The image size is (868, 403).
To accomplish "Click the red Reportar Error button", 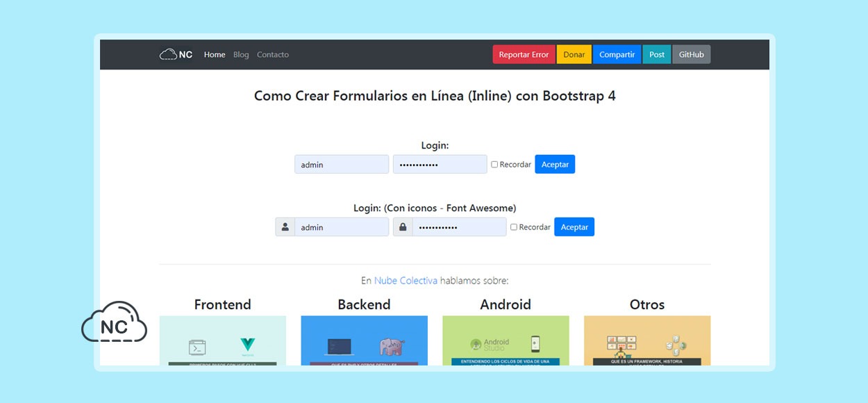I will pos(524,54).
